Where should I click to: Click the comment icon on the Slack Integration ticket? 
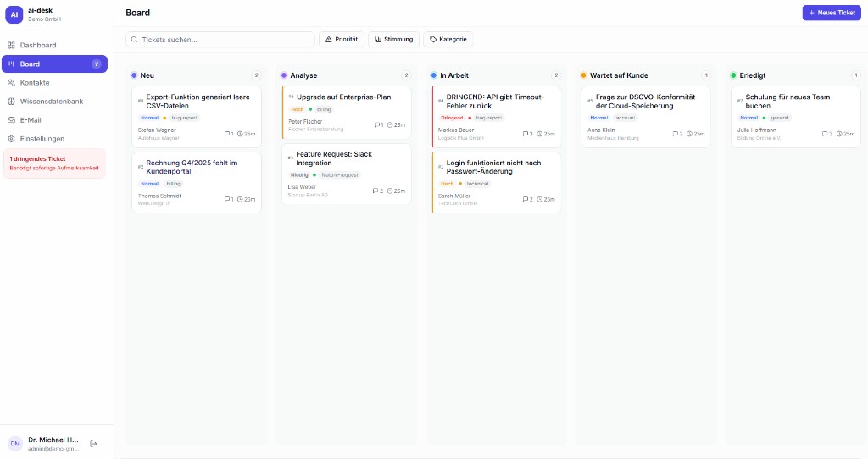click(376, 191)
